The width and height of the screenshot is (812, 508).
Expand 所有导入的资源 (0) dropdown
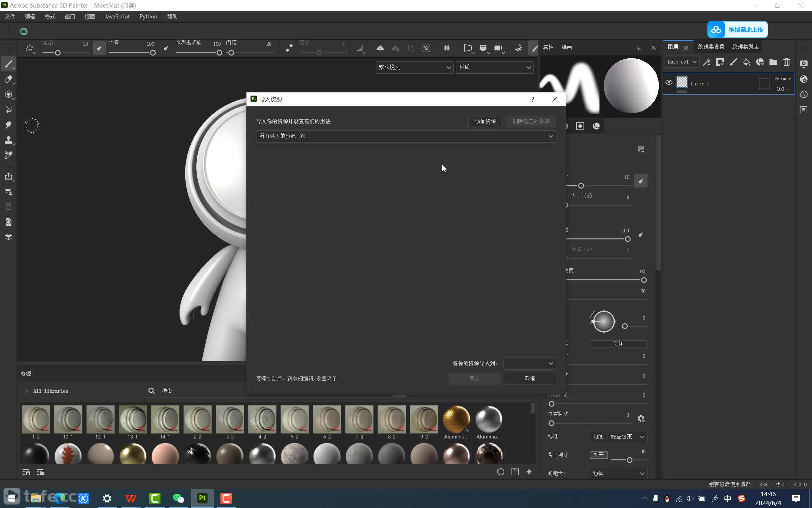pyautogui.click(x=406, y=137)
